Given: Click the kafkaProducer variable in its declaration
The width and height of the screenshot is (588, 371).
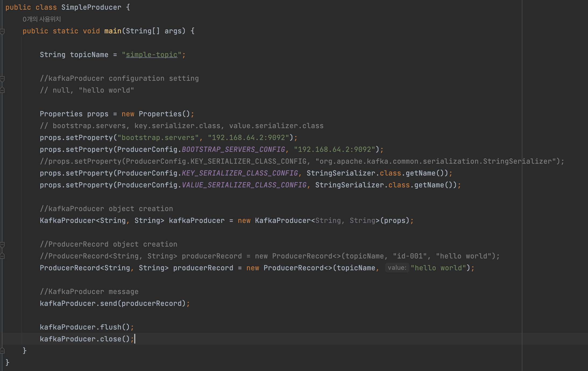Looking at the screenshot, I should (x=197, y=220).
